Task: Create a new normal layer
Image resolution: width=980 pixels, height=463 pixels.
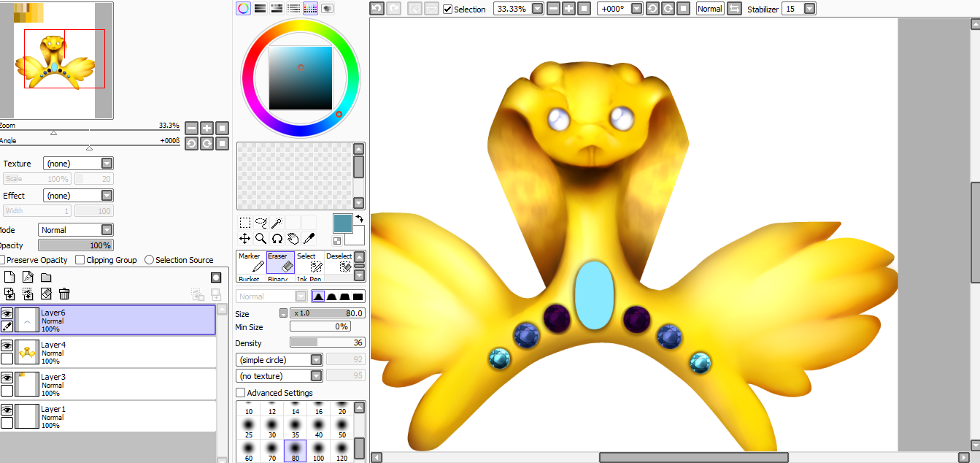Action: click(x=9, y=278)
